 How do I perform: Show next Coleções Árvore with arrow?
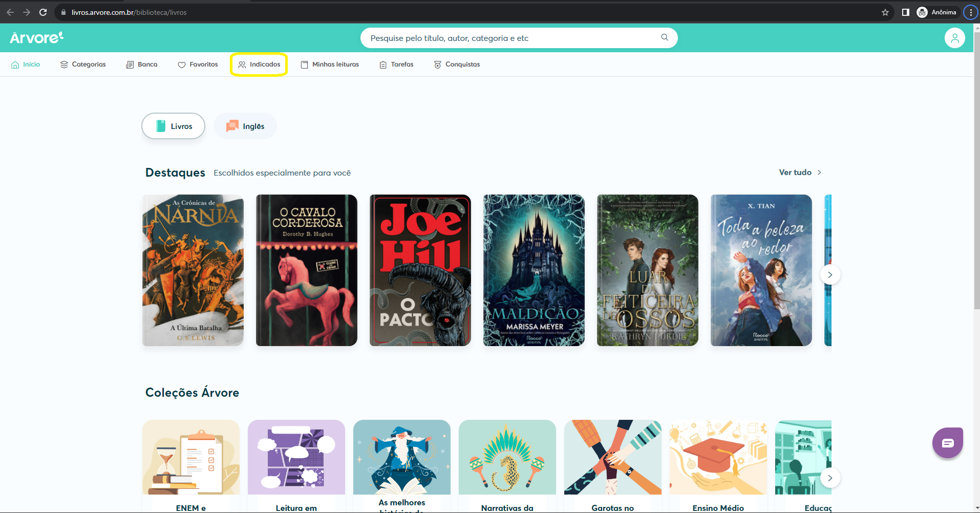(x=830, y=478)
